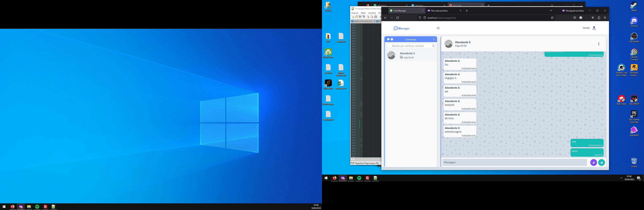This screenshot has width=644, height=210.
Task: Collapse the fold marker at line 373
Action: tap(362, 116)
